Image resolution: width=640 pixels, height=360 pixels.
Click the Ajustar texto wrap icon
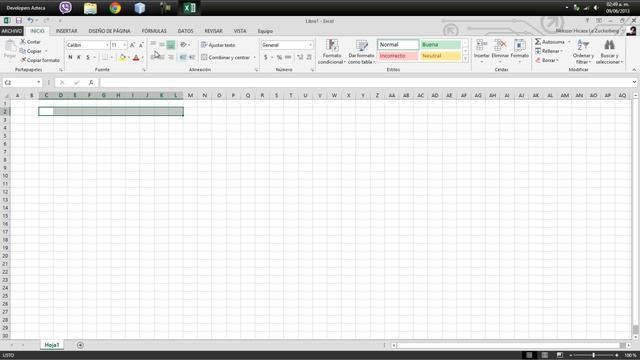pyautogui.click(x=204, y=45)
